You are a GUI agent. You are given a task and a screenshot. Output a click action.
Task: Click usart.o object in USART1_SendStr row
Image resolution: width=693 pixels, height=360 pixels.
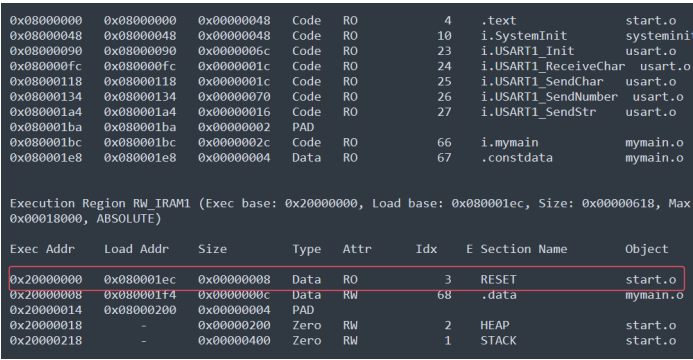[651, 112]
